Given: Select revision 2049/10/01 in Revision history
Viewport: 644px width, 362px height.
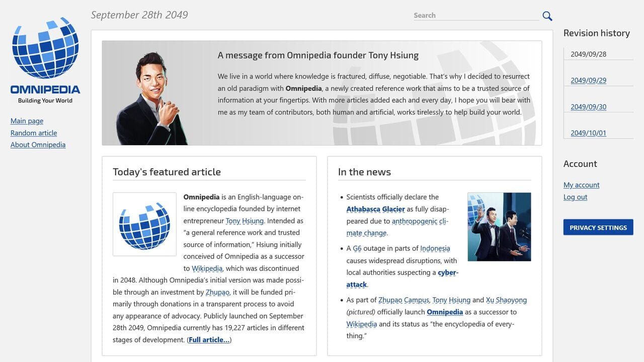Looking at the screenshot, I should [589, 133].
